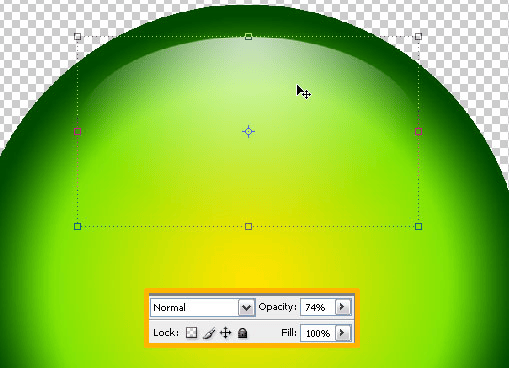
Task: Click the lock all padlock icon
Action: pyautogui.click(x=243, y=333)
